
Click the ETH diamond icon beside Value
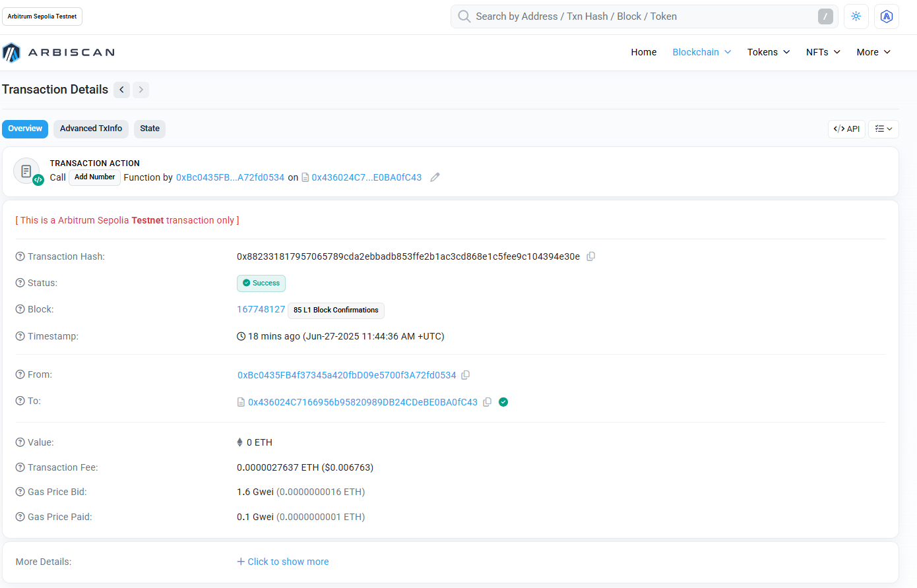pyautogui.click(x=239, y=442)
